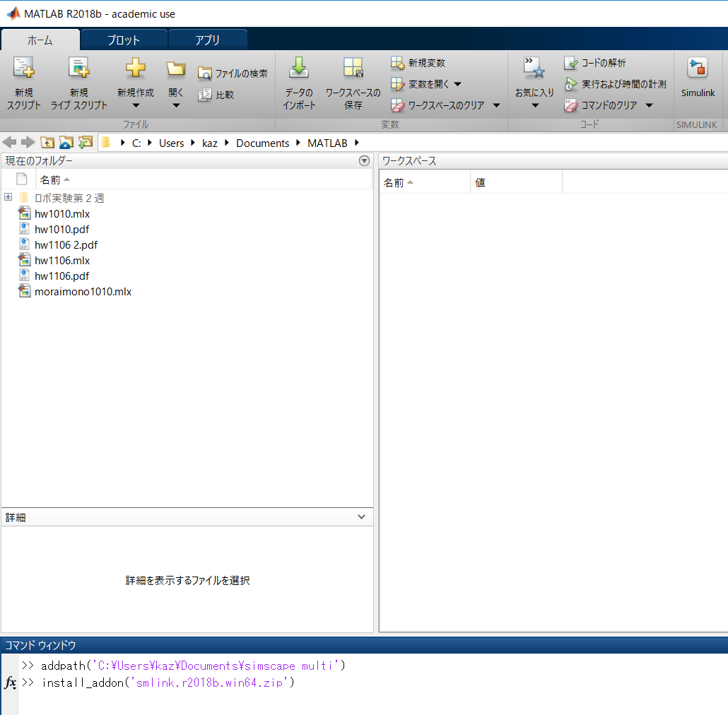Go back with the left arrow
The height and width of the screenshot is (715, 728).
[9, 143]
